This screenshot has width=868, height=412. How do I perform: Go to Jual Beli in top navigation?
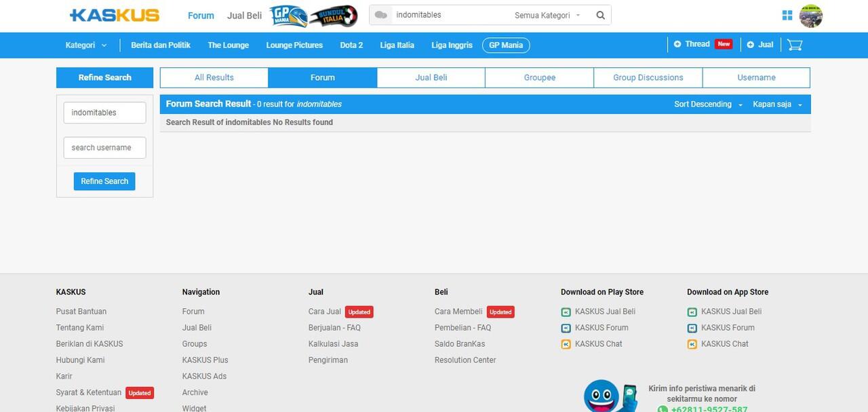pos(244,16)
